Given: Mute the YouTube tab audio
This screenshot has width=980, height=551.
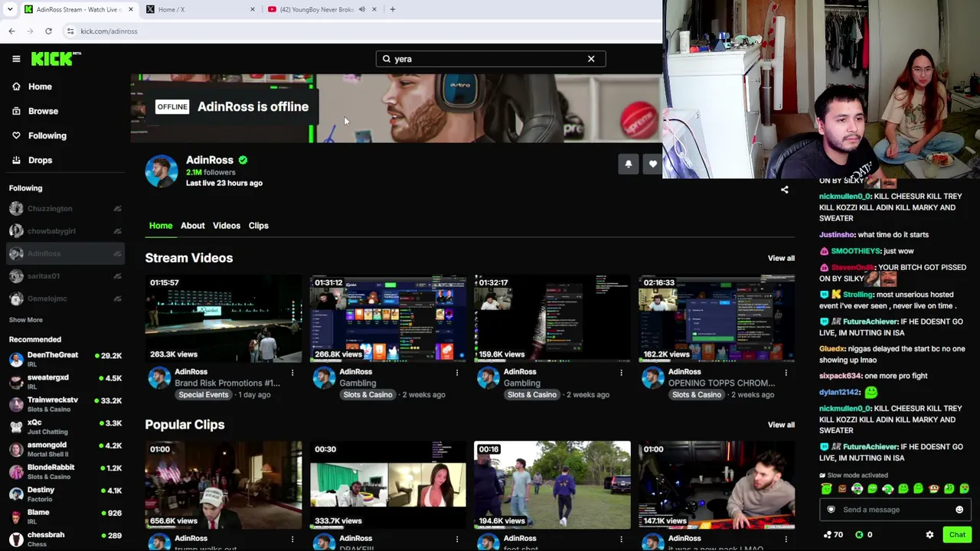Looking at the screenshot, I should pos(361,9).
